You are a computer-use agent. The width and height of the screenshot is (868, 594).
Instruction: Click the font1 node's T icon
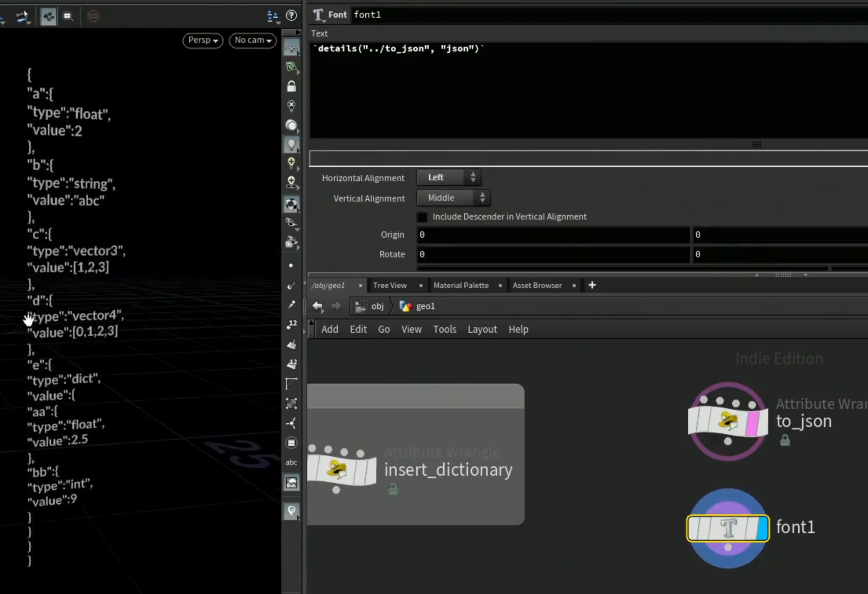tap(728, 528)
